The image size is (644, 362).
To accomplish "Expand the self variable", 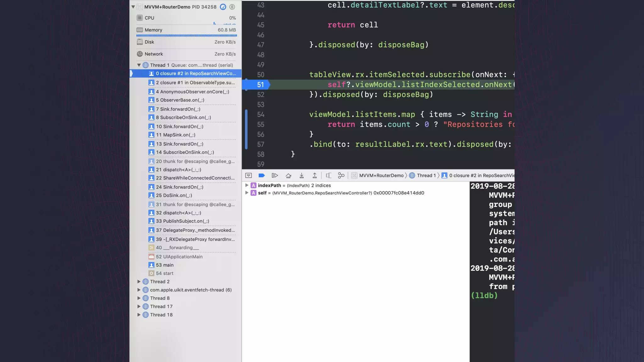I will (247, 193).
